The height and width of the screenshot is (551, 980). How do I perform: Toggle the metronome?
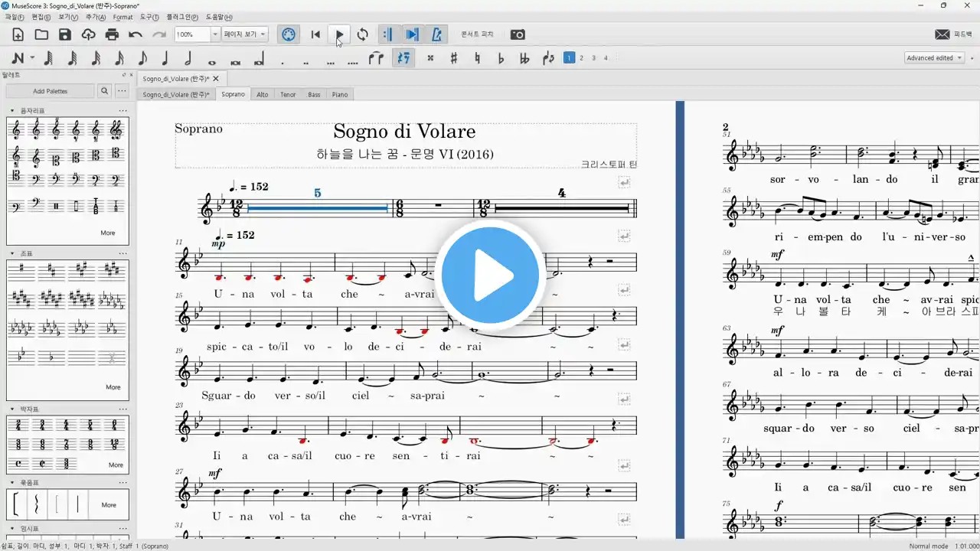pos(436,34)
